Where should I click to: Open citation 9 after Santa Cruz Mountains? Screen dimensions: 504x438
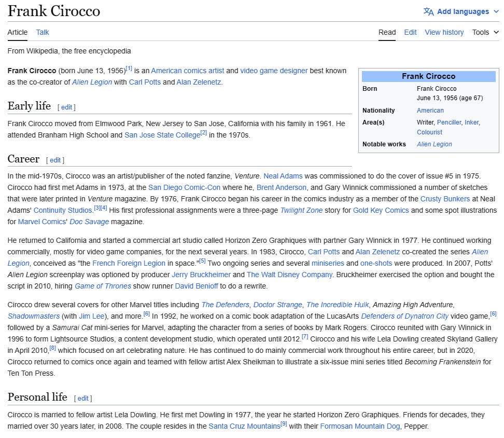[284, 424]
